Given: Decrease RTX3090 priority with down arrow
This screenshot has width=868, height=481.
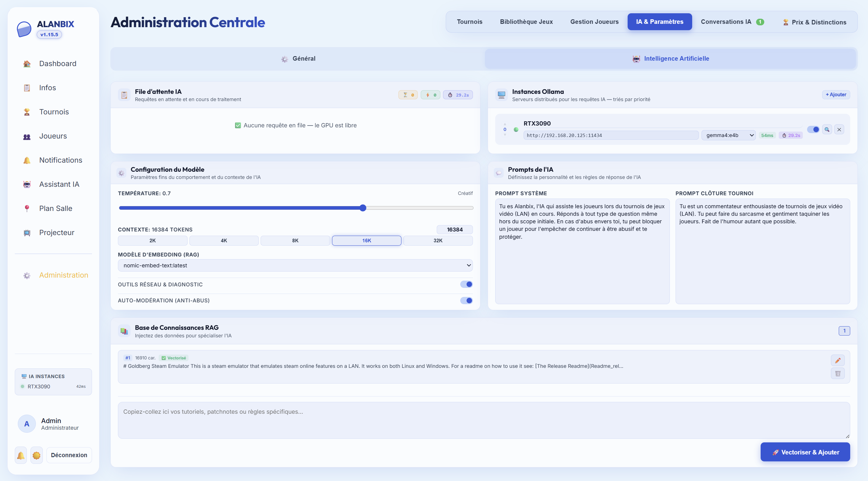Looking at the screenshot, I should pyautogui.click(x=505, y=135).
